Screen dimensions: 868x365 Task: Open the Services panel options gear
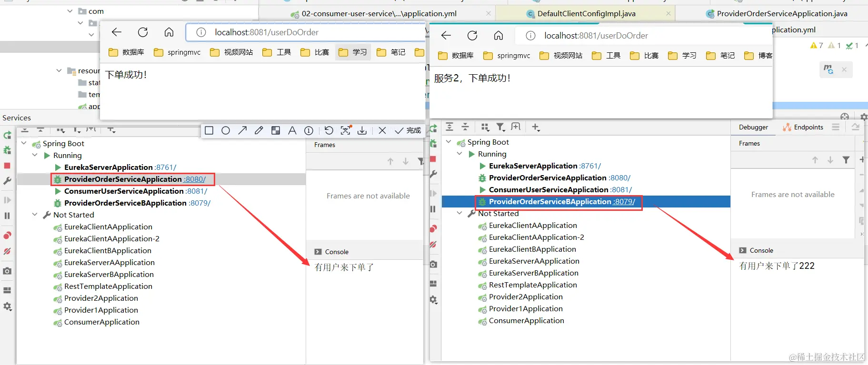[864, 117]
